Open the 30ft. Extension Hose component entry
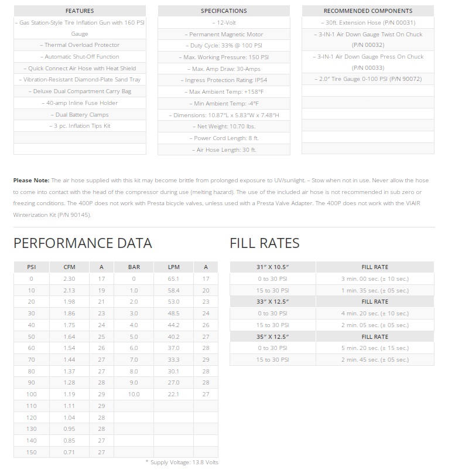This screenshot has width=455, height=476. click(368, 22)
